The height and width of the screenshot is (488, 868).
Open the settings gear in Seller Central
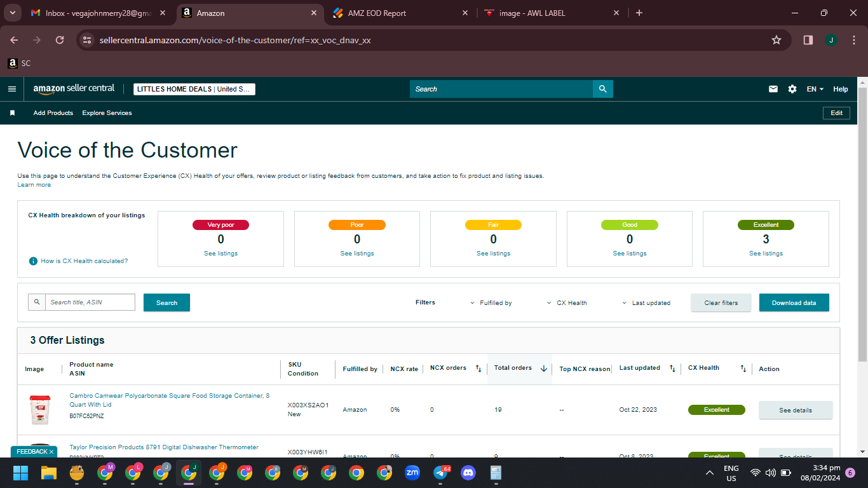(792, 89)
